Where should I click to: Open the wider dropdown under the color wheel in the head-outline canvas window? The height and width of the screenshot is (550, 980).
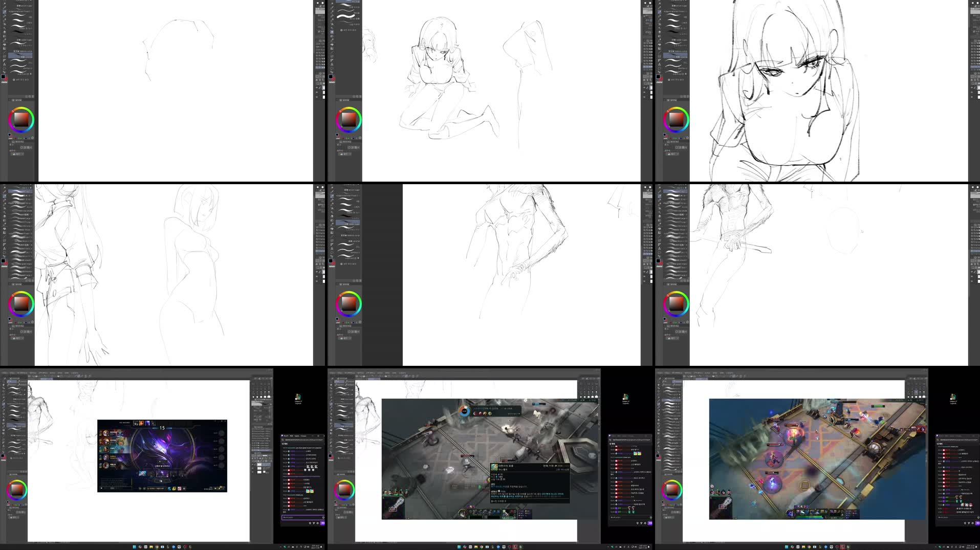point(26,147)
